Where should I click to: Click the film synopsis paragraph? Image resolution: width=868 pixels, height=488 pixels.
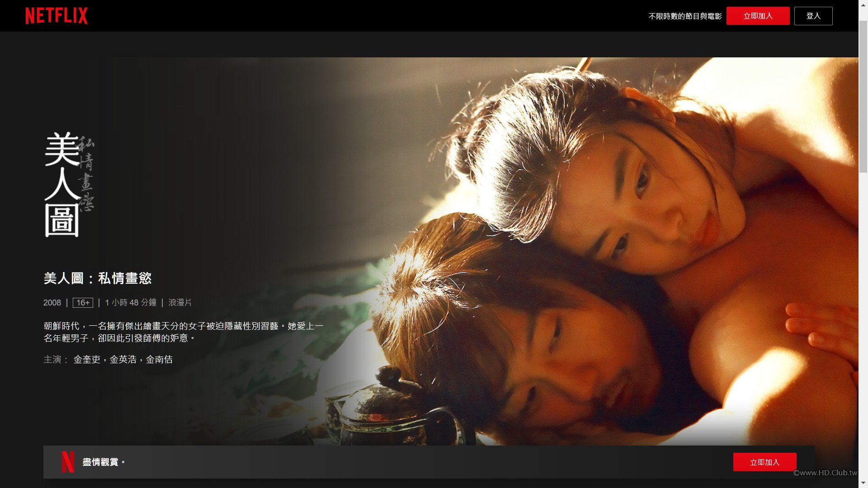pyautogui.click(x=183, y=332)
